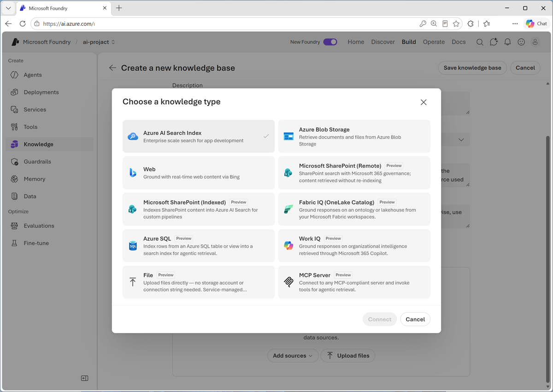Open Evaluations in the sidebar

pos(49,226)
